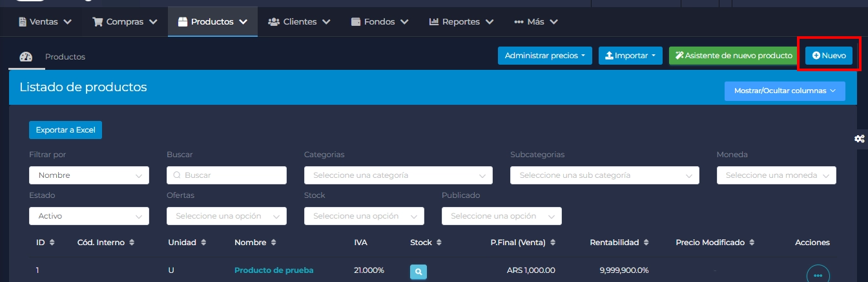Screen dimensions: 868x282
Task: Open the Compras menu
Action: [x=125, y=21]
